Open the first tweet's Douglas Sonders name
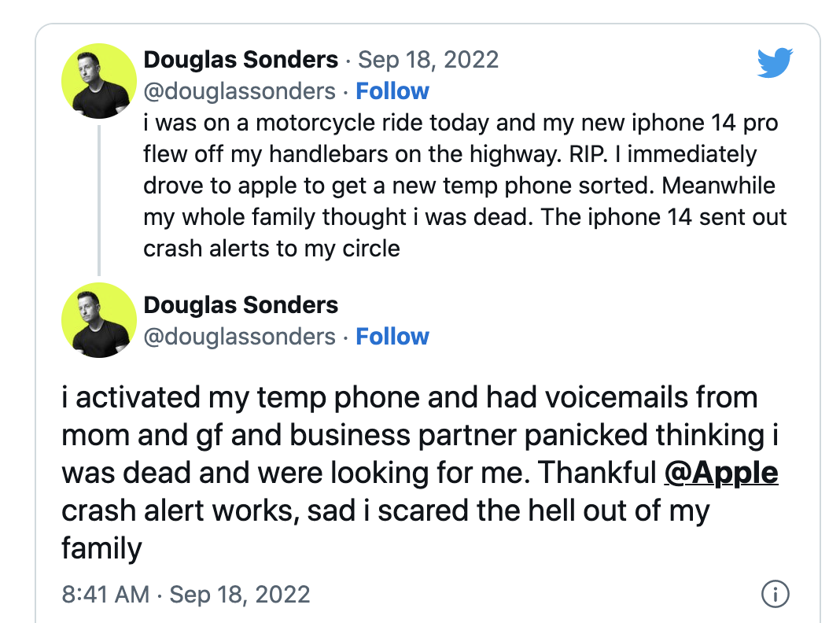The height and width of the screenshot is (623, 840). tap(241, 60)
